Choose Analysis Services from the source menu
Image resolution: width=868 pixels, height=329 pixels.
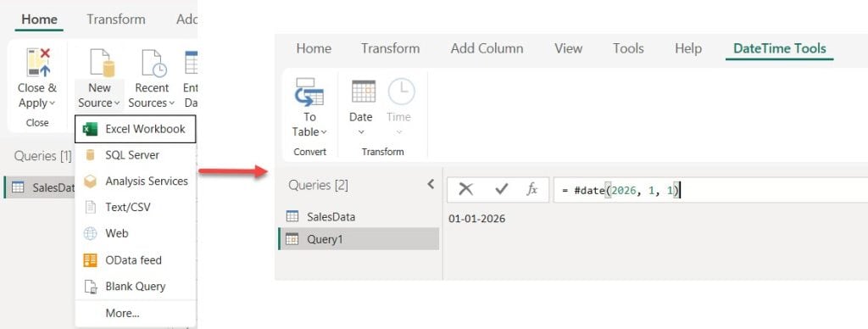135,181
